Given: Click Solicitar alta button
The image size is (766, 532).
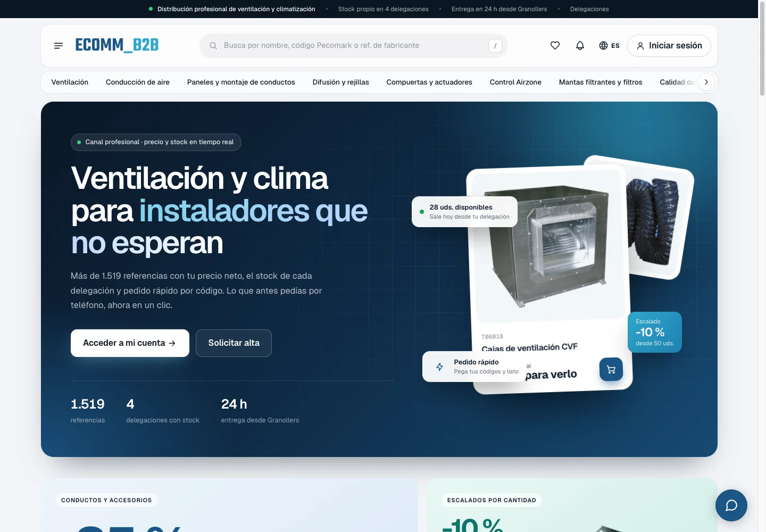Looking at the screenshot, I should click(x=234, y=343).
